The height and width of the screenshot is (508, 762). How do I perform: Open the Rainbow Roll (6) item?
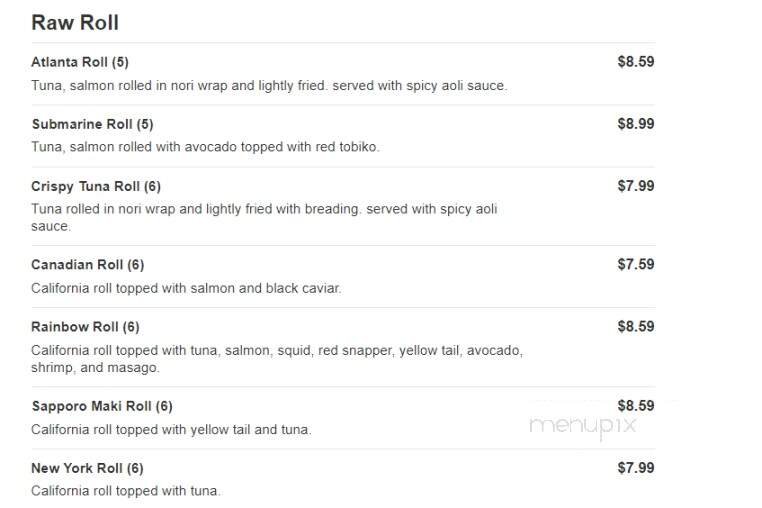click(85, 327)
